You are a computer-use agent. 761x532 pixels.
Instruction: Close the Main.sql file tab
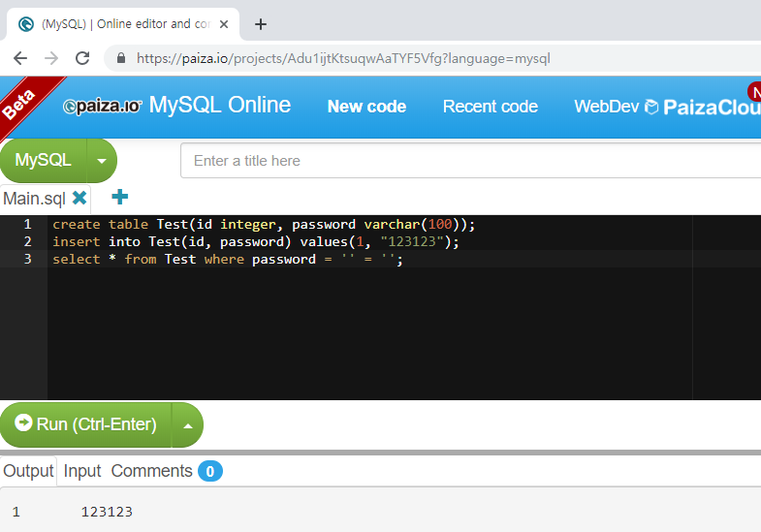[79, 198]
